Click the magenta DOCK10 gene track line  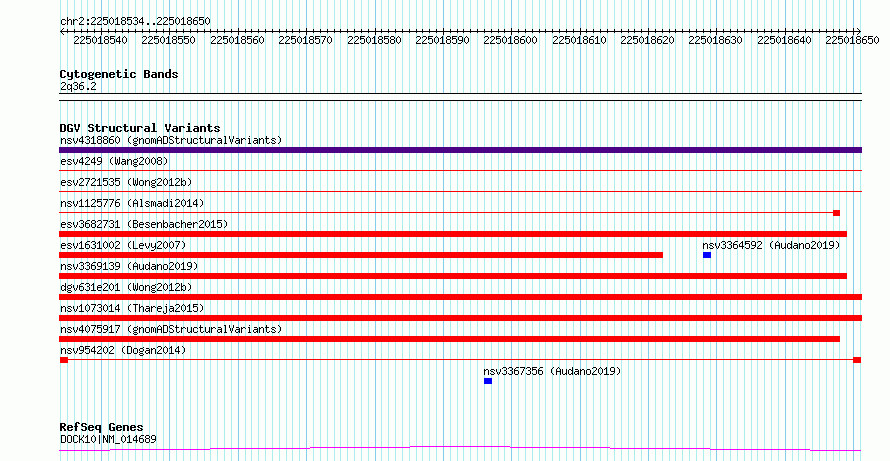click(460, 449)
